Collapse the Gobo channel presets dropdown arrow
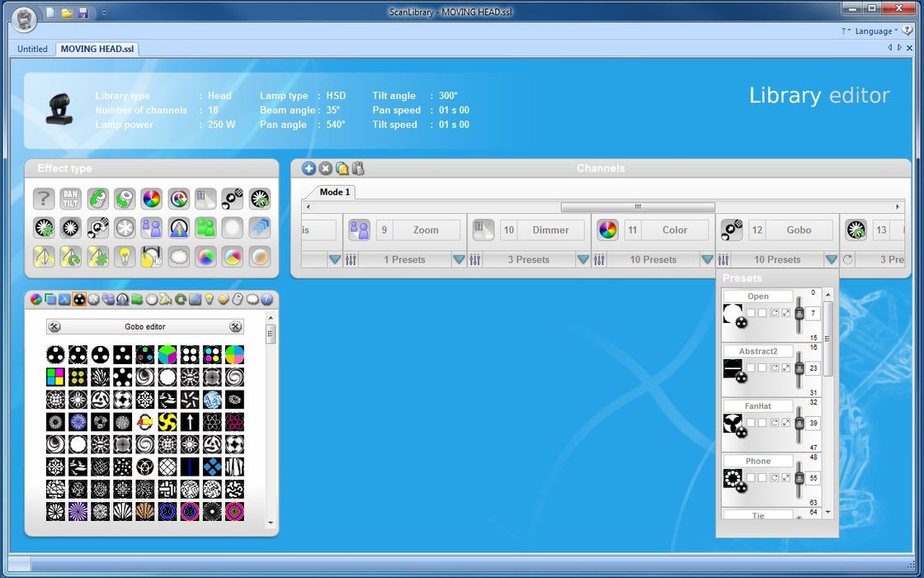This screenshot has height=578, width=924. pyautogui.click(x=831, y=259)
